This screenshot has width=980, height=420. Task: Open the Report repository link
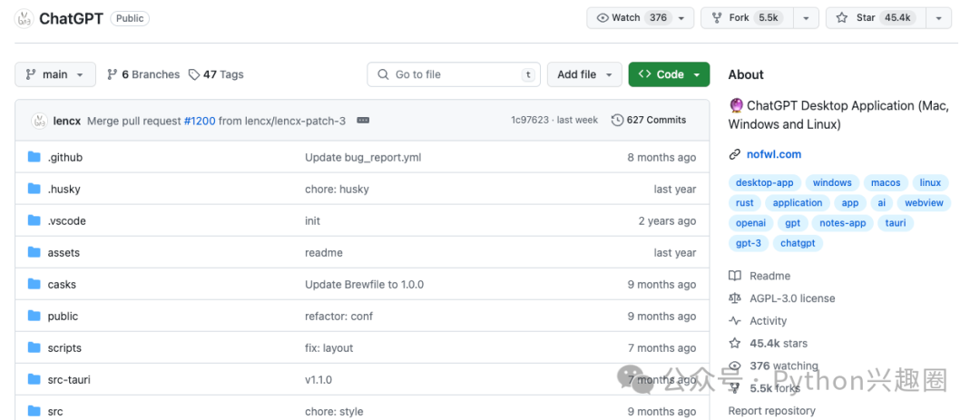point(772,411)
